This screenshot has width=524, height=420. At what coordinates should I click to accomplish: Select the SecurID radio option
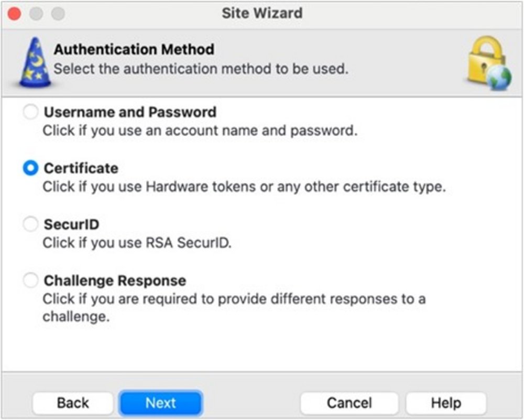coord(31,224)
